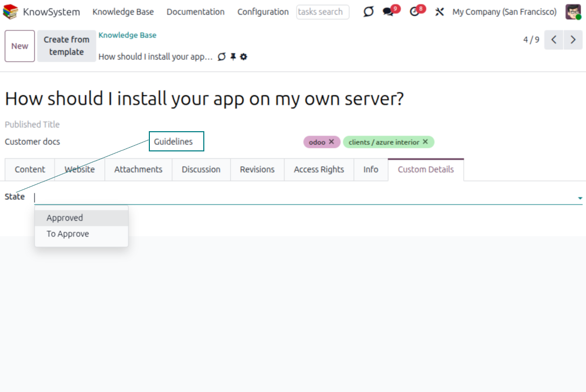Remove the odoo tag
The image size is (586, 392).
pyautogui.click(x=331, y=142)
